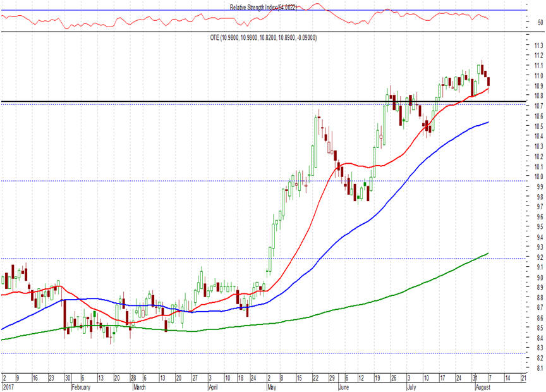Select the 8.1 price axis label

tap(540, 368)
